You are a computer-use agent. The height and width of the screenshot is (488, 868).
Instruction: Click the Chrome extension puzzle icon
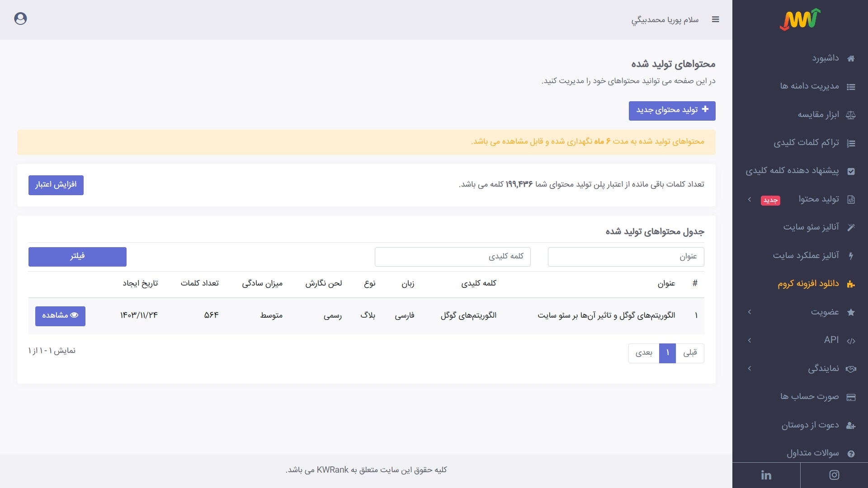click(851, 284)
